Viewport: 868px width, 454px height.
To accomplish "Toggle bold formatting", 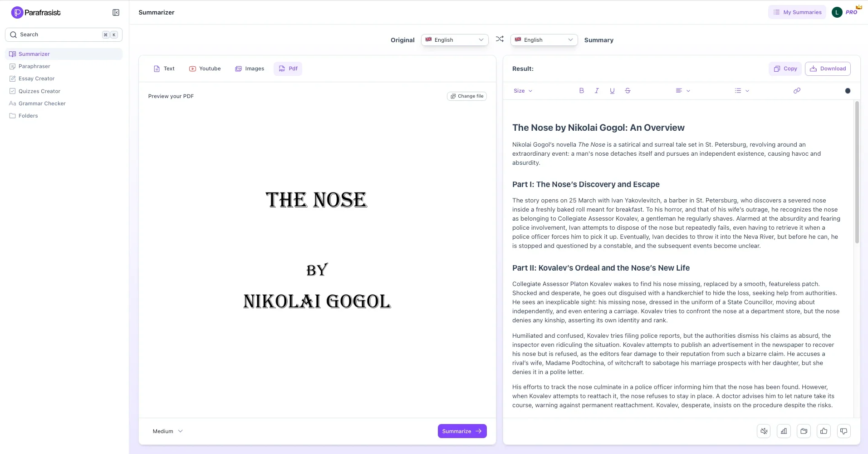I will pos(581,91).
